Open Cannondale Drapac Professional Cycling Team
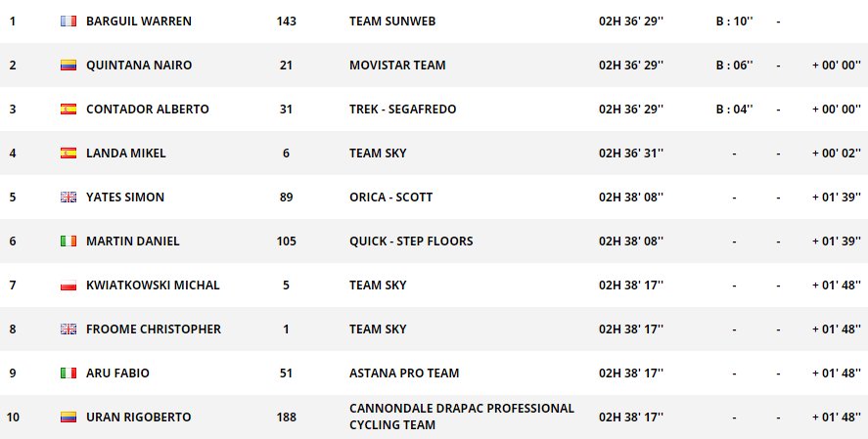868x439 pixels. (x=461, y=417)
